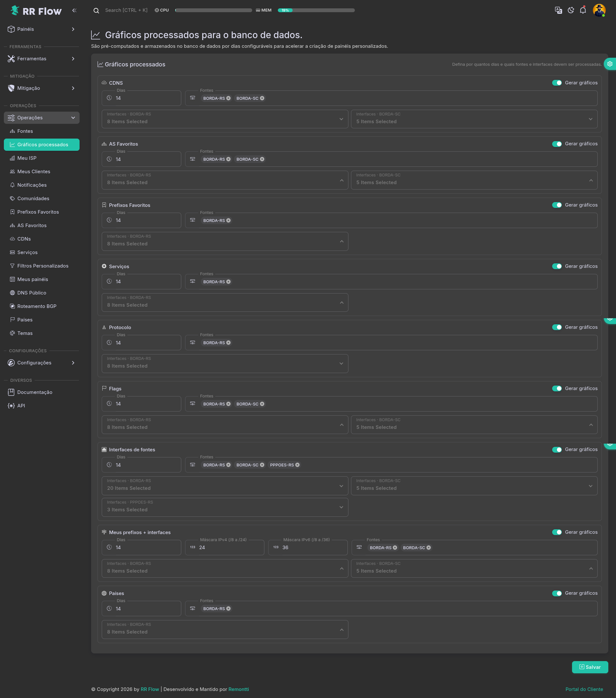Screen dimensions: 616x698
Task: Remove PPPOES-RS tag from Interfaces de fontes
Action: [x=297, y=465]
